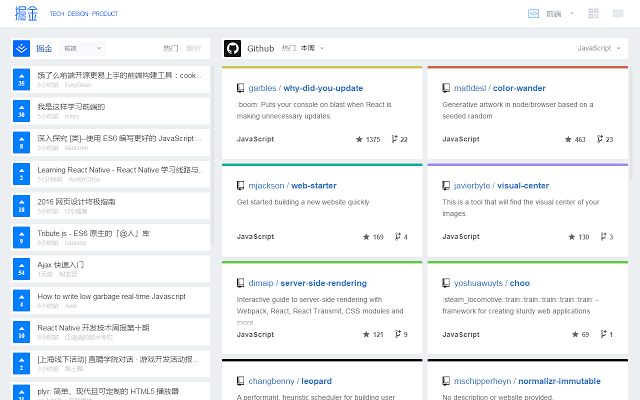The image size is (640, 400).
Task: Click the Github octocat icon
Action: coord(232,49)
